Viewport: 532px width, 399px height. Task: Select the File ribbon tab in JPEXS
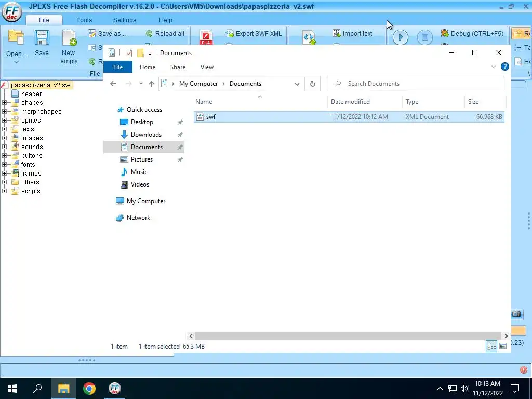coord(44,20)
